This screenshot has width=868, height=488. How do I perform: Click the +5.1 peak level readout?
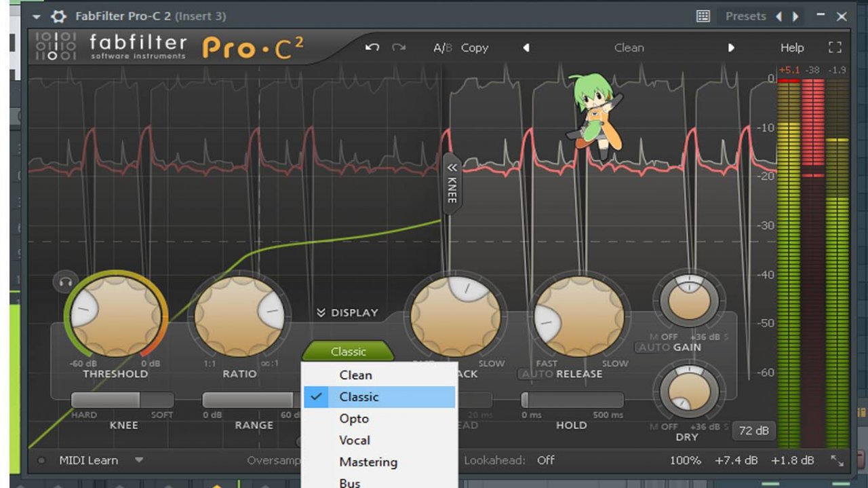(789, 70)
